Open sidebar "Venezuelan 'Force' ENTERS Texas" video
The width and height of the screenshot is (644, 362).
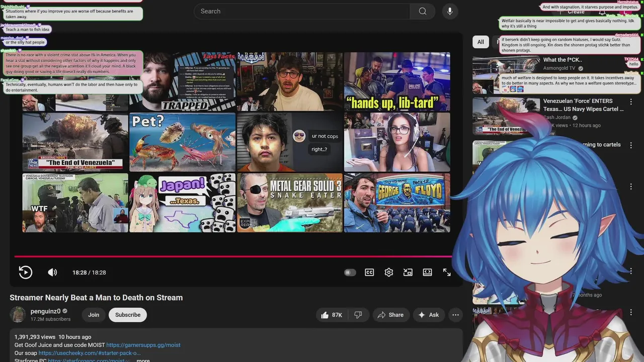[x=583, y=105]
